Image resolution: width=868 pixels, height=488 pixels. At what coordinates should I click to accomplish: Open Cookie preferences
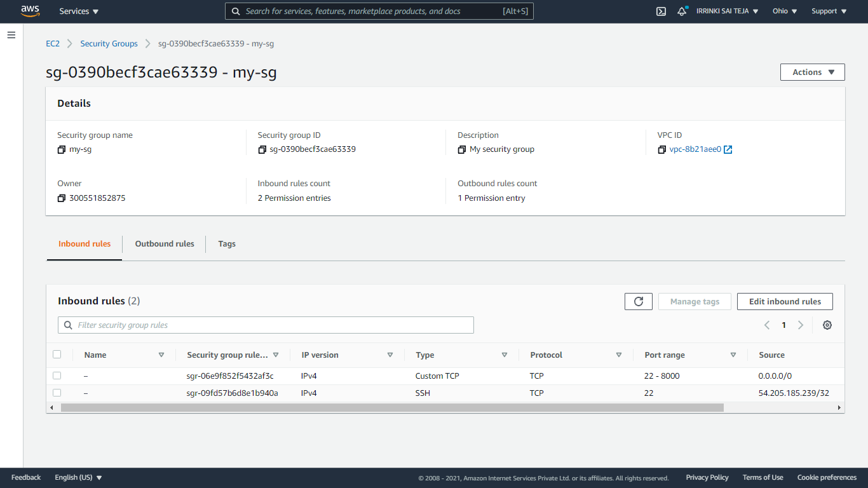click(827, 477)
